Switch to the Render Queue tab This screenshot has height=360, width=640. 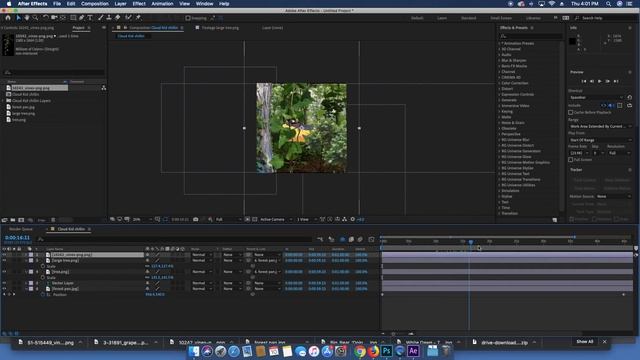click(x=21, y=229)
